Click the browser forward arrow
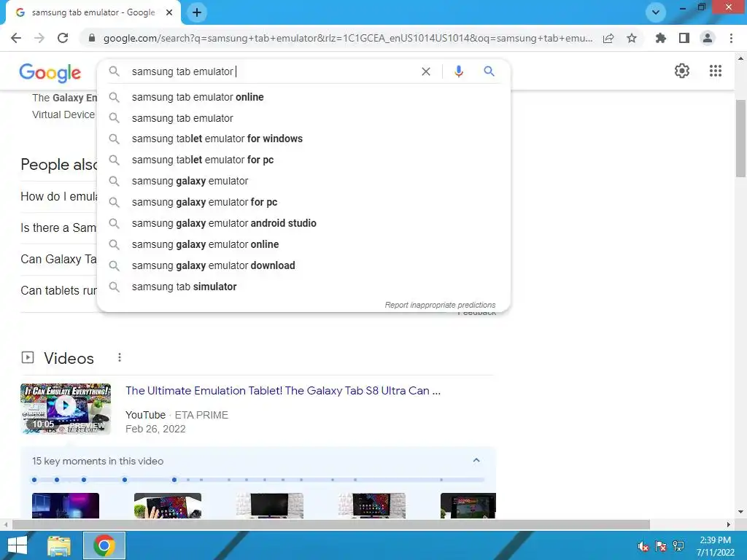 pos(39,38)
